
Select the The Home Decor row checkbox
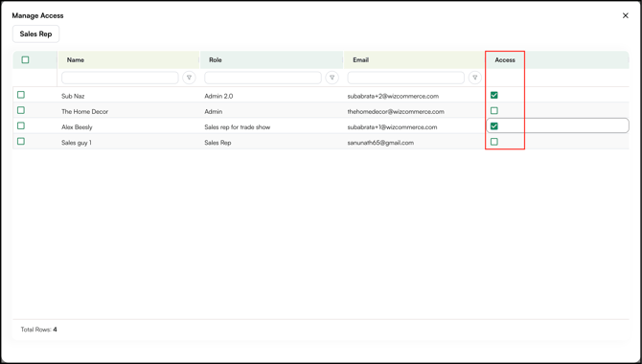(x=21, y=110)
